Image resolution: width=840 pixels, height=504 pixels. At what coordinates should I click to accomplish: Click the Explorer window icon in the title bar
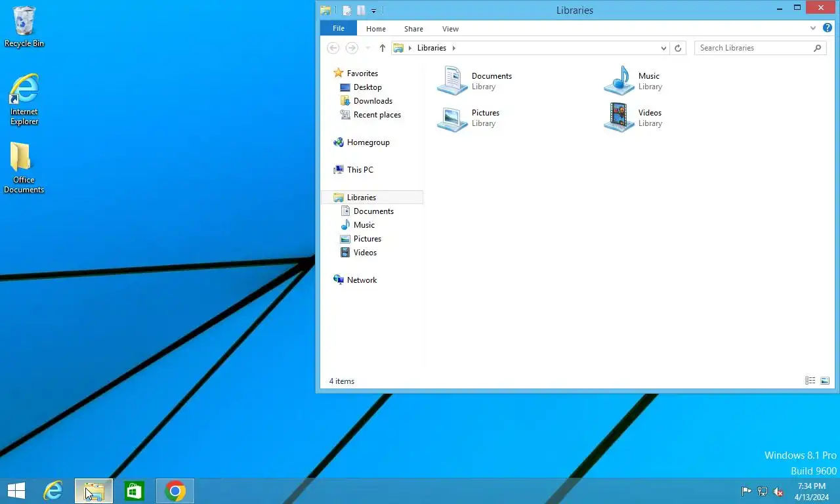coord(325,10)
